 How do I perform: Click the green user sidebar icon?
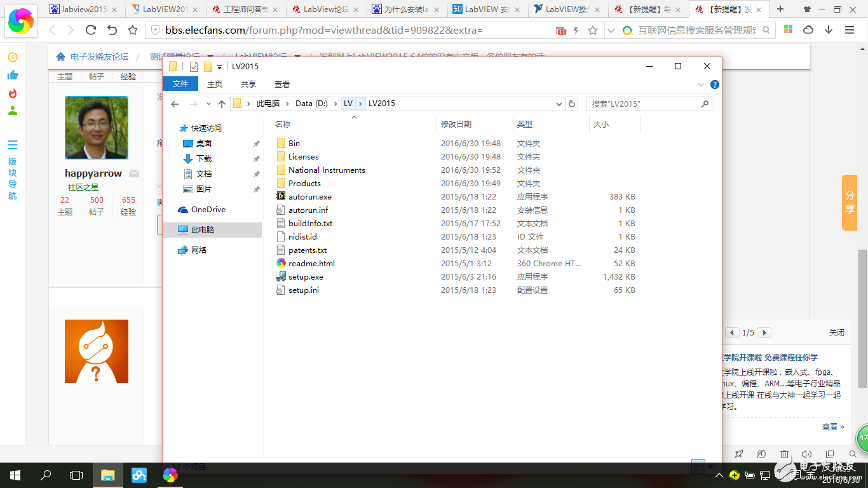(x=12, y=111)
